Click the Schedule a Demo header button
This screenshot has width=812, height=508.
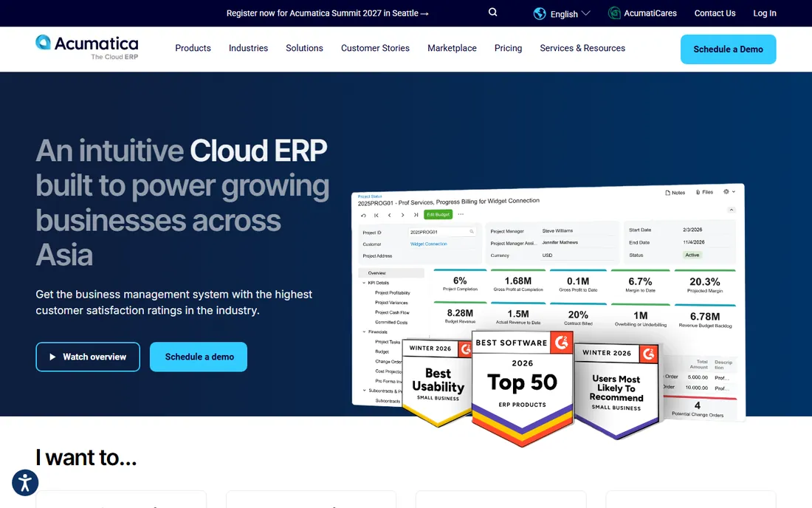pyautogui.click(x=728, y=49)
